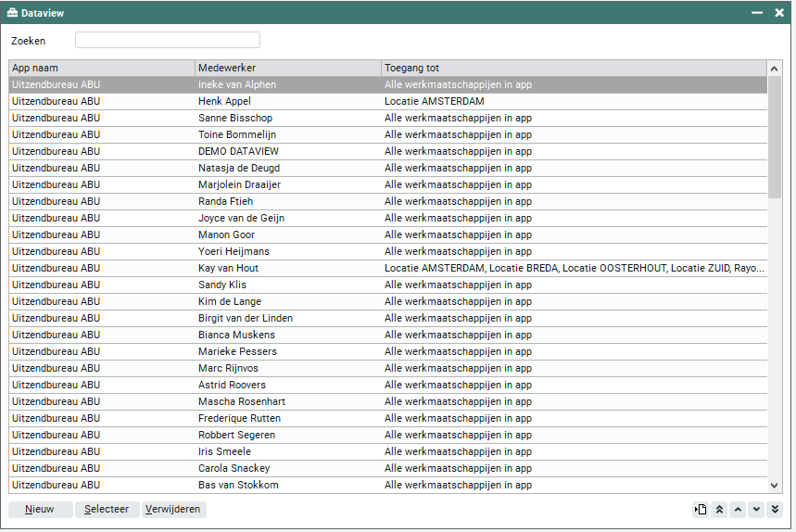
Task: Click the Verwijderen button
Action: 173,510
